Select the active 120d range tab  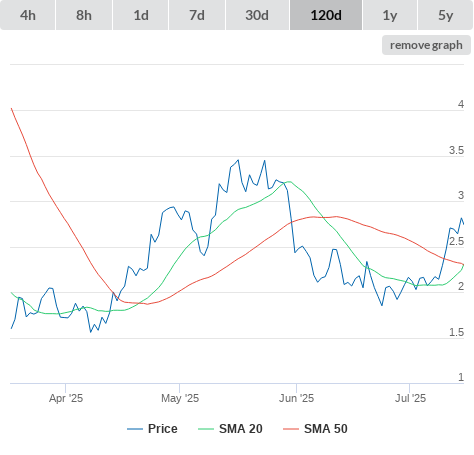point(326,15)
